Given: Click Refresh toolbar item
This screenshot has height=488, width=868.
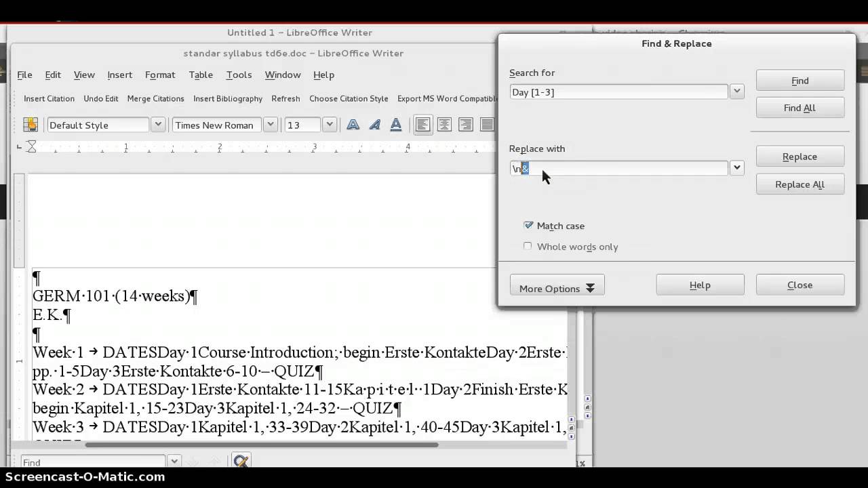Looking at the screenshot, I should pos(285,98).
